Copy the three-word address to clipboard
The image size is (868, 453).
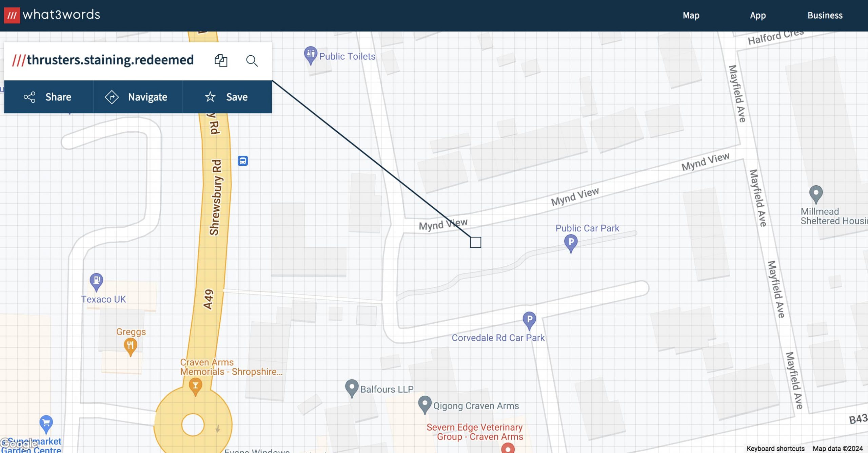(x=221, y=61)
